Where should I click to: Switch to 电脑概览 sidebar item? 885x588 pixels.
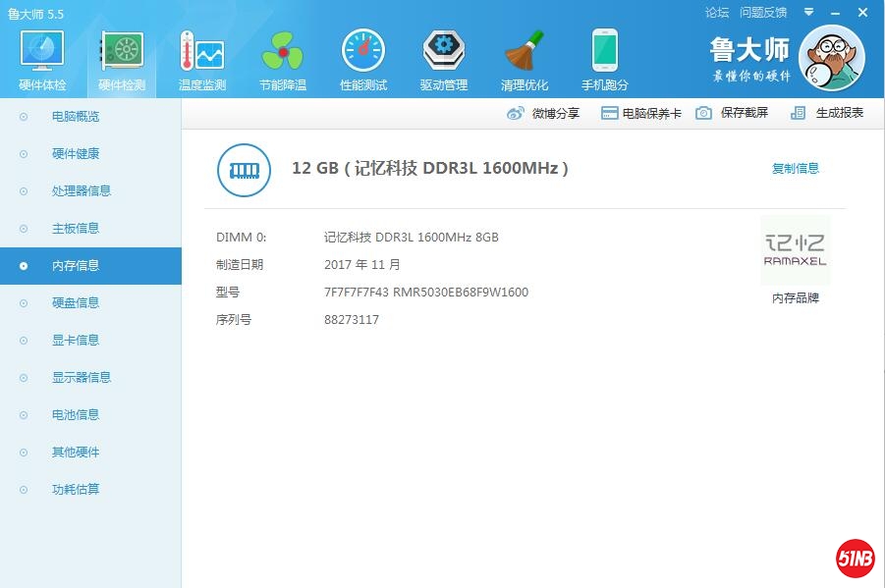pyautogui.click(x=76, y=117)
